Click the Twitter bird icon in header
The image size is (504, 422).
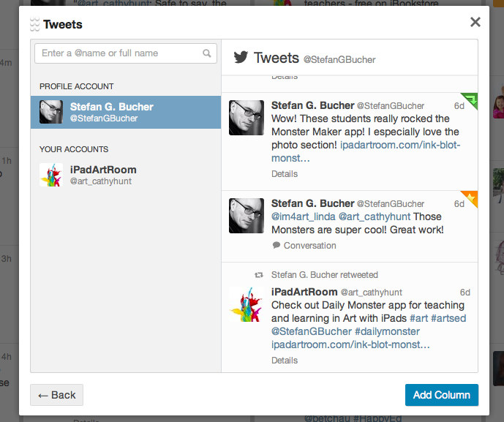tap(241, 58)
